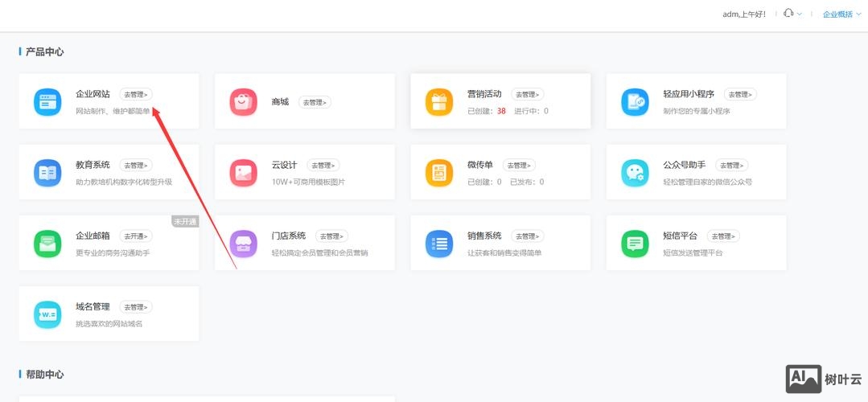Click 进行中: 0 under 营销活动
The height and width of the screenshot is (402, 868).
(532, 111)
